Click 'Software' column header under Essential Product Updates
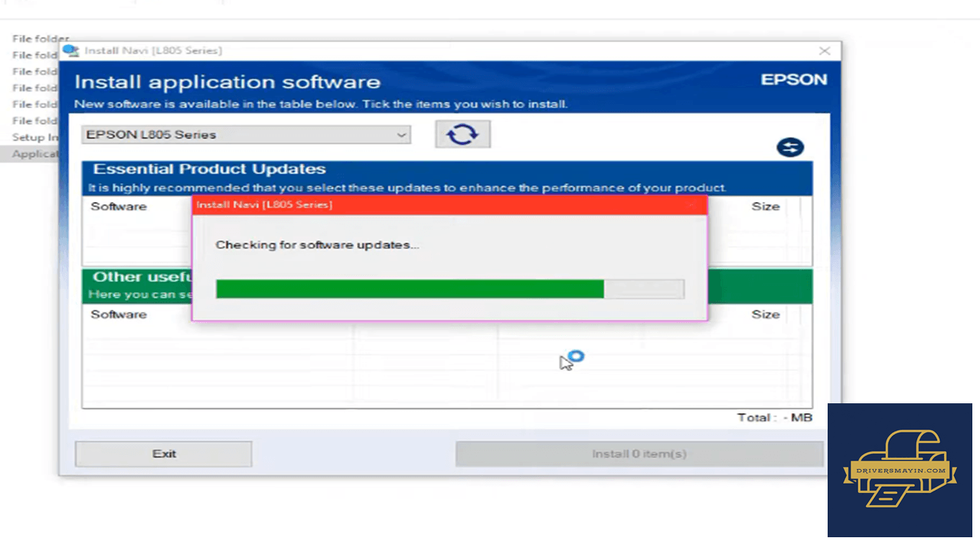The image size is (980, 551). (x=119, y=207)
